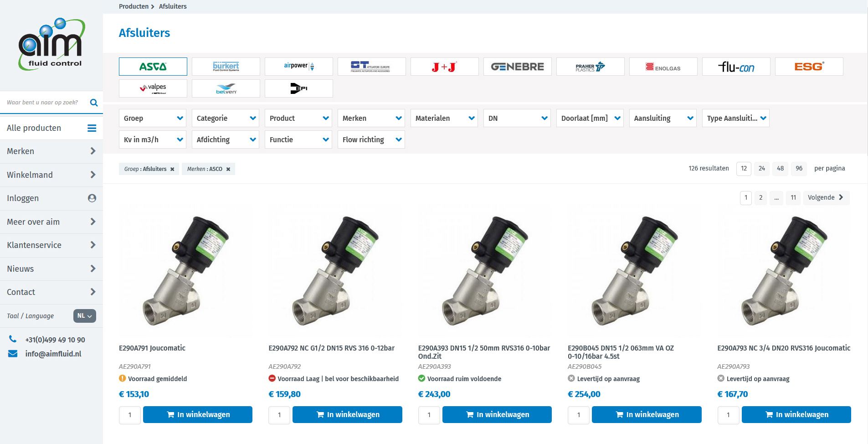Expand the Flow richting dropdown
The width and height of the screenshot is (868, 444).
371,139
